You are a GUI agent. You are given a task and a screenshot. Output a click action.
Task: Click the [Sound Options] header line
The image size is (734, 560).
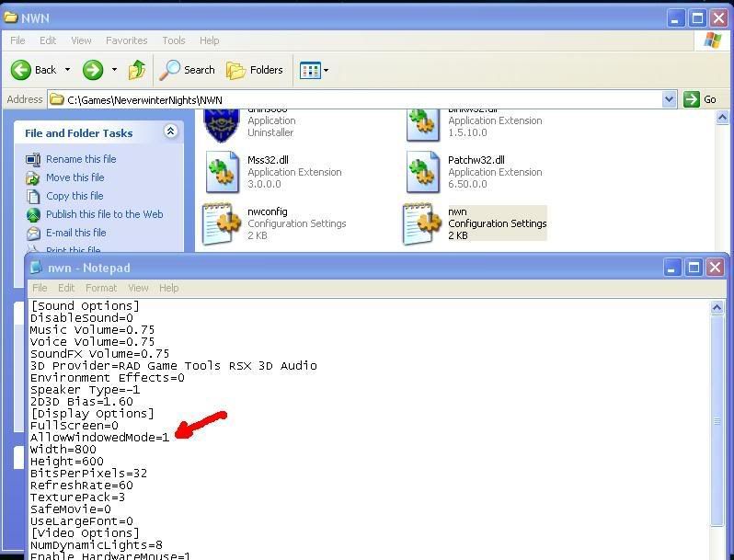click(86, 306)
